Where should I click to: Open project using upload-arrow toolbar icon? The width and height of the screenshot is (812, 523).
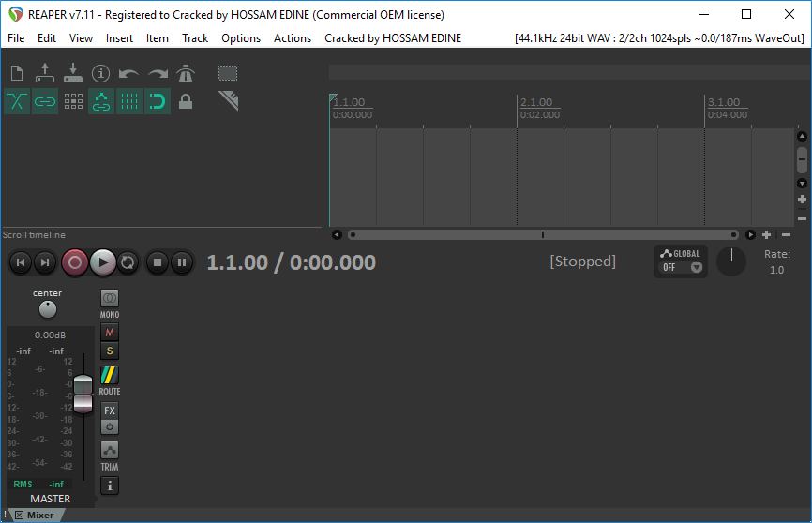coord(45,73)
